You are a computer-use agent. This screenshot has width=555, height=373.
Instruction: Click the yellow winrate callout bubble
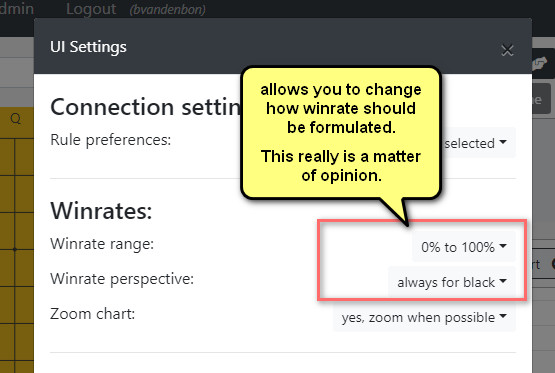pyautogui.click(x=341, y=133)
